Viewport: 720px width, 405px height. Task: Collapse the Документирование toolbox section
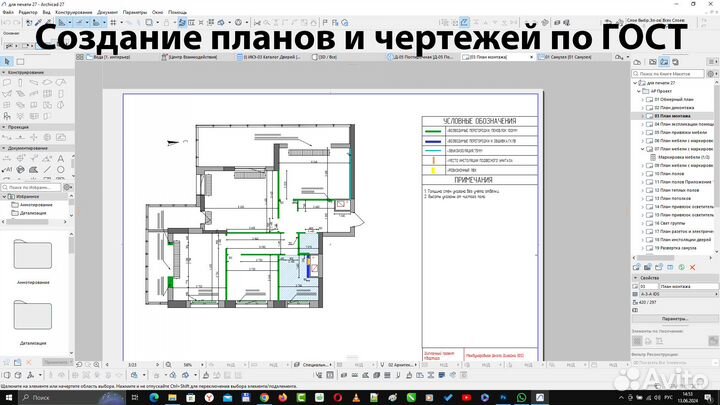tap(4, 148)
